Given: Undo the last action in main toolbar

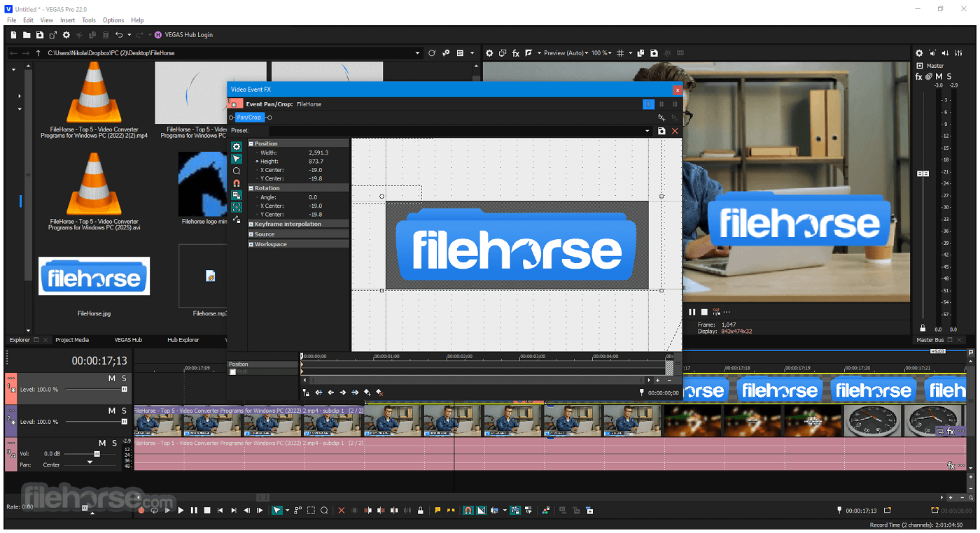Looking at the screenshot, I should tap(119, 35).
